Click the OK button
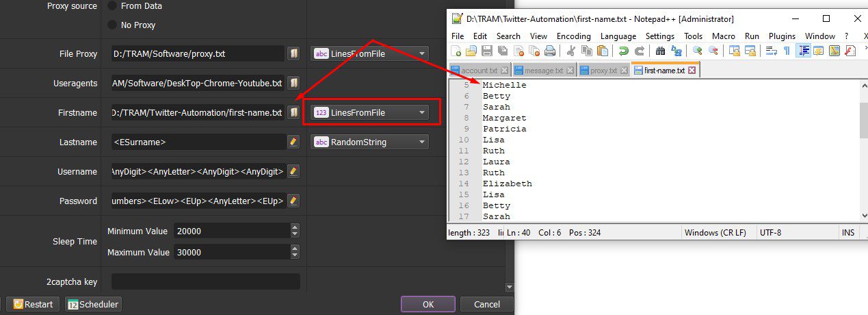Screen dimensions: 868x315 click(428, 304)
